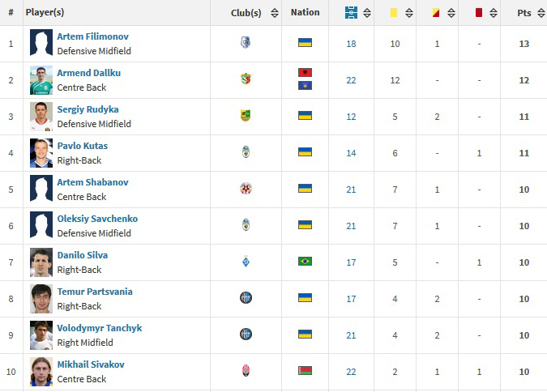
Task: Click Danilo Silva's Brazil flag
Action: (305, 262)
